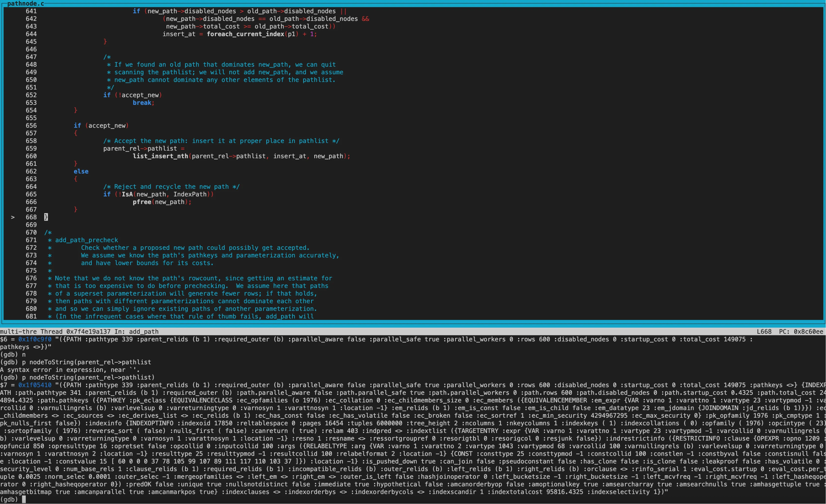The width and height of the screenshot is (826, 504).
Task: Click the highlighted closing brace at line 668
Action: click(46, 217)
